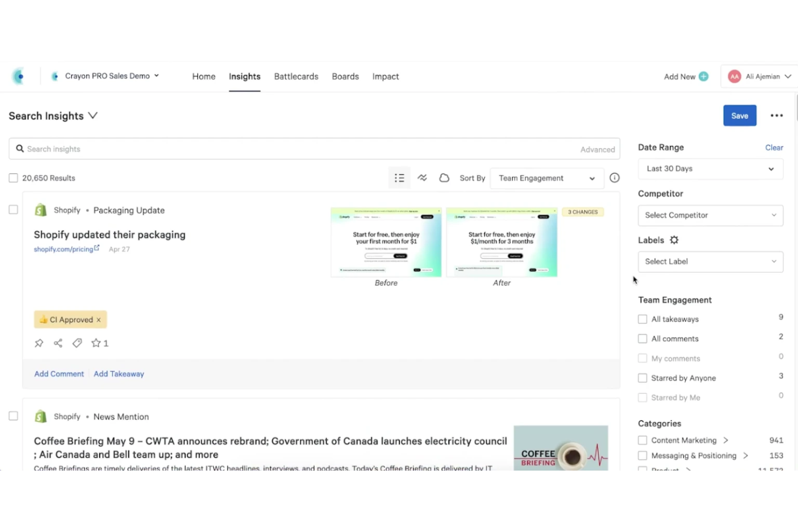This screenshot has height=532, width=798.
Task: Remove the CI Approved label
Action: (99, 320)
